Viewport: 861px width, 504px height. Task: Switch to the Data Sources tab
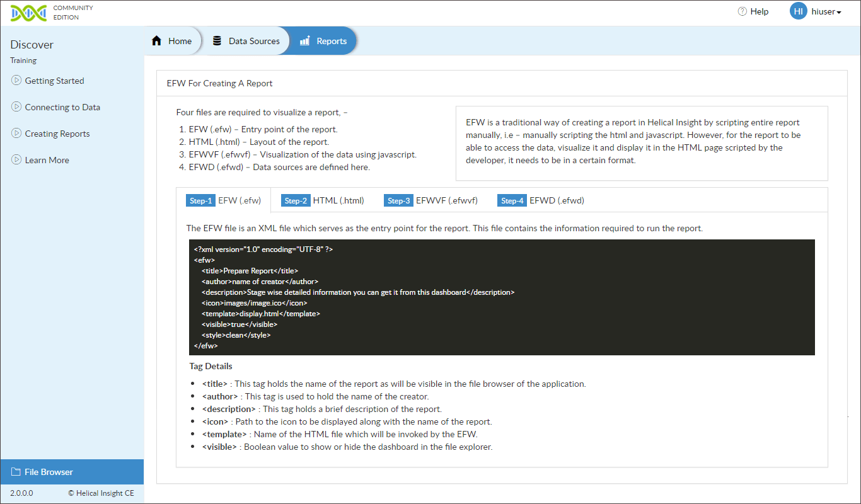click(x=247, y=40)
